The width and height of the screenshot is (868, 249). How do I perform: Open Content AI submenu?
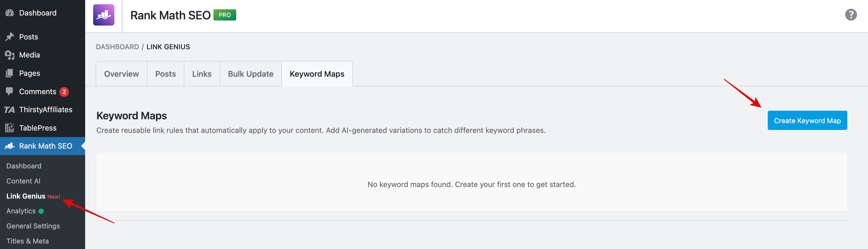point(23,181)
